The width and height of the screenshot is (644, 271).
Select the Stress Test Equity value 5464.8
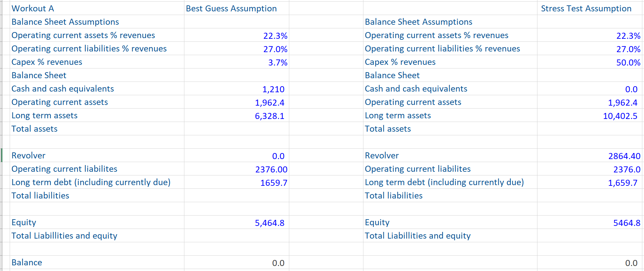coord(626,223)
